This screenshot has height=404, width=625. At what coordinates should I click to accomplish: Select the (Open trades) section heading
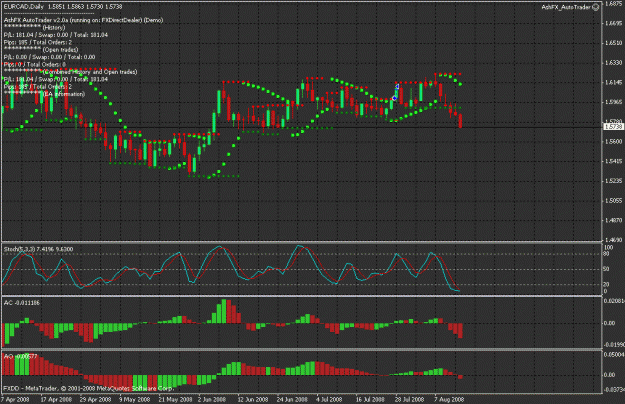61,50
